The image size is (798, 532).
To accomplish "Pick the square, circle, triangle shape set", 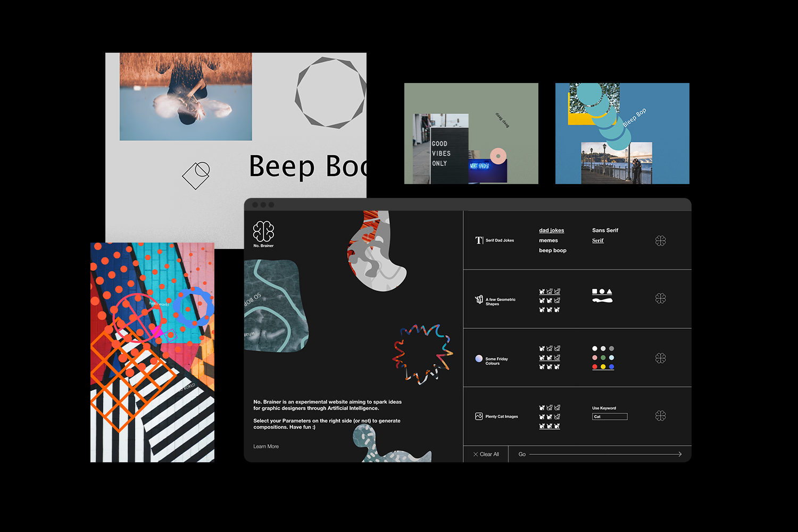I will pyautogui.click(x=602, y=292).
